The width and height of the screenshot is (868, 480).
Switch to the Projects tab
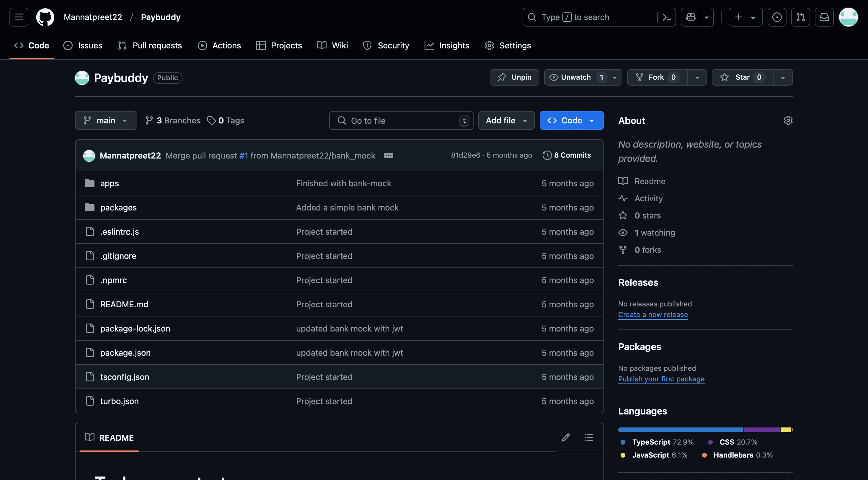(279, 45)
